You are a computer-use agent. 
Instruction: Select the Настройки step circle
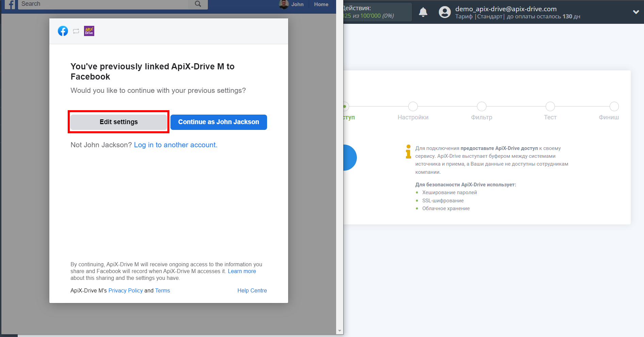tap(413, 106)
